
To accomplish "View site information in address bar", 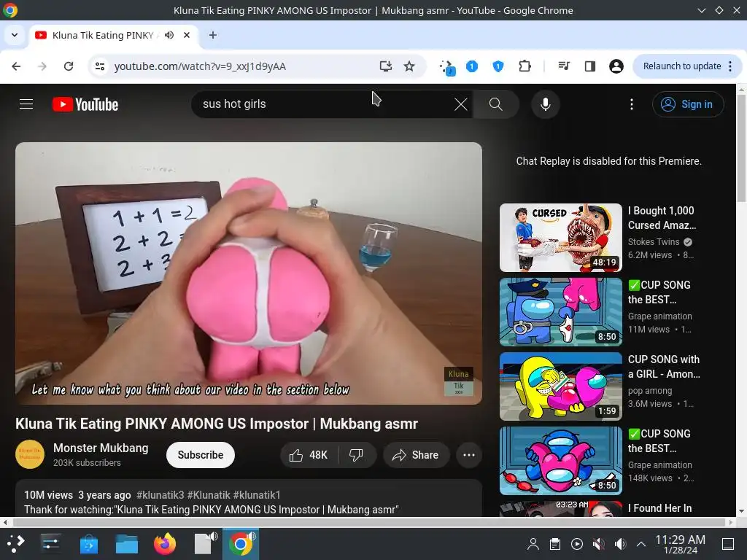I will coord(99,66).
